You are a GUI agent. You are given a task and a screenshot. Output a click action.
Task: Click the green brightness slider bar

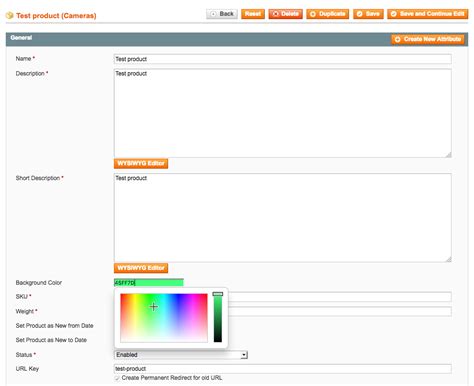(218, 318)
